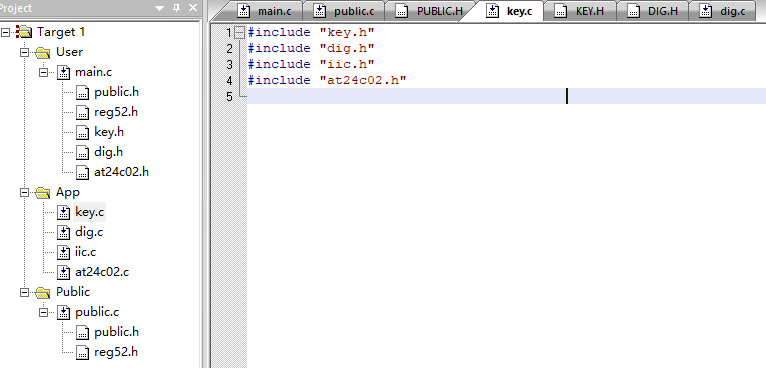Select iic.c in the App group
This screenshot has height=368, width=766.
tap(85, 253)
